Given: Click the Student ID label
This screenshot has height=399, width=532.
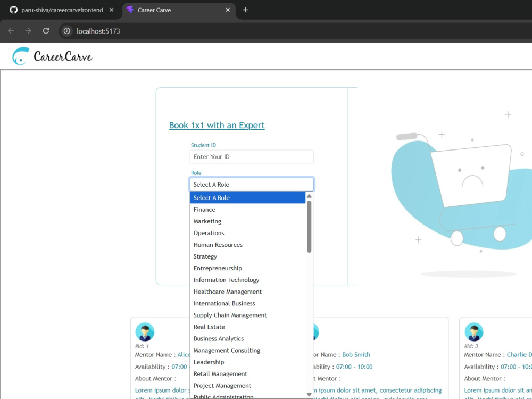Looking at the screenshot, I should 203,145.
